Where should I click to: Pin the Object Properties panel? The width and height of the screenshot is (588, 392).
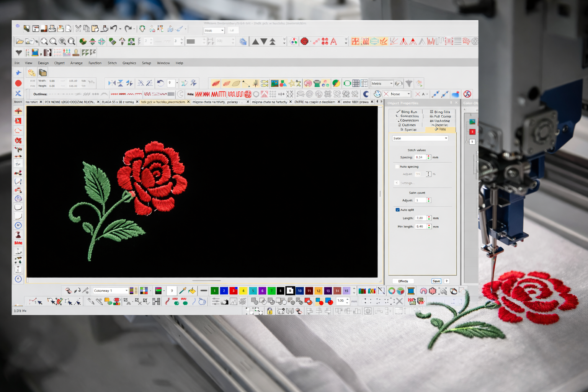451,103
